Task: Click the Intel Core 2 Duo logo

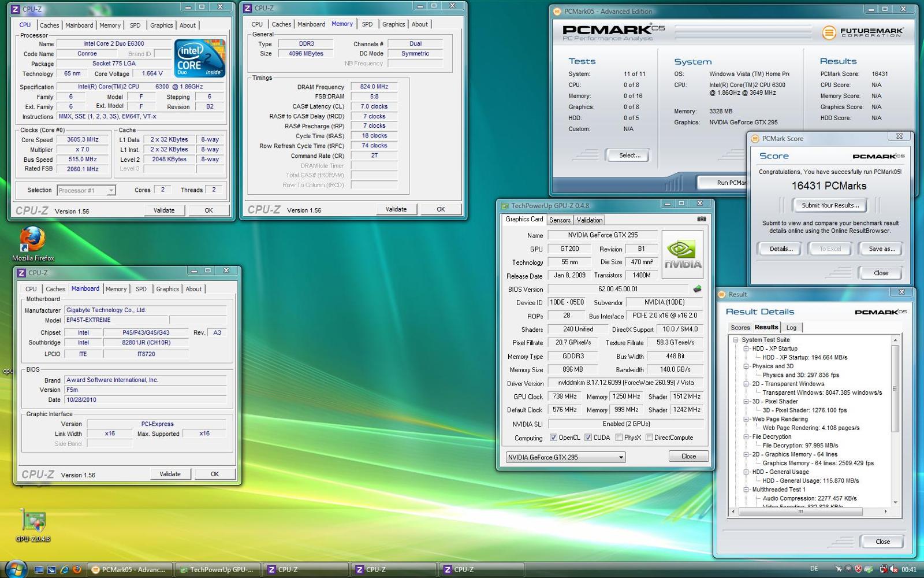Action: [200, 58]
